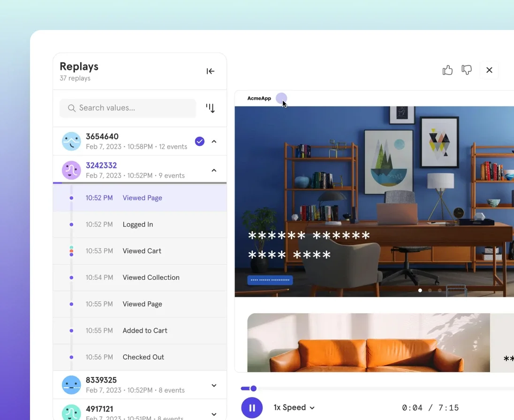Focus the Search values field
This screenshot has height=420, width=514.
coord(128,108)
